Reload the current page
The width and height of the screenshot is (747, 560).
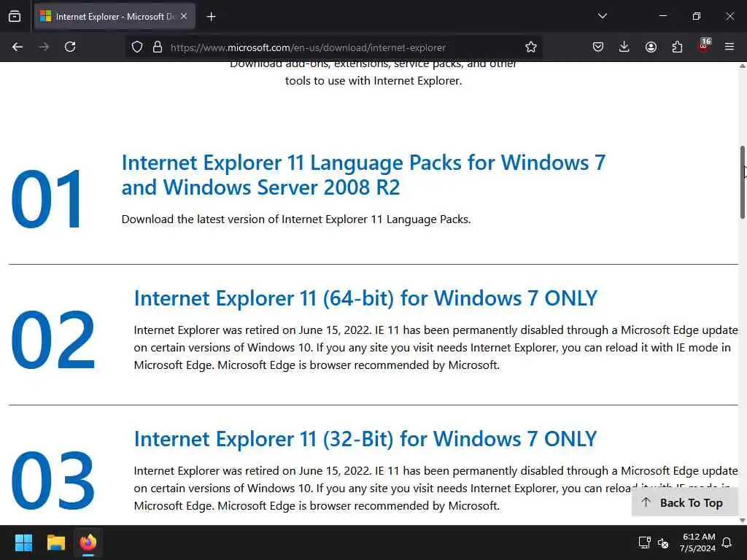pyautogui.click(x=70, y=47)
